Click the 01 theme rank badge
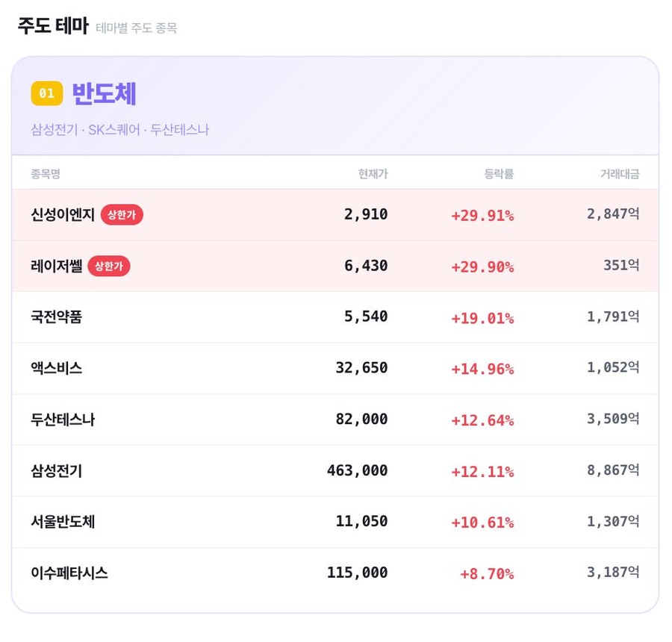This screenshot has width=672, height=642. 47,93
